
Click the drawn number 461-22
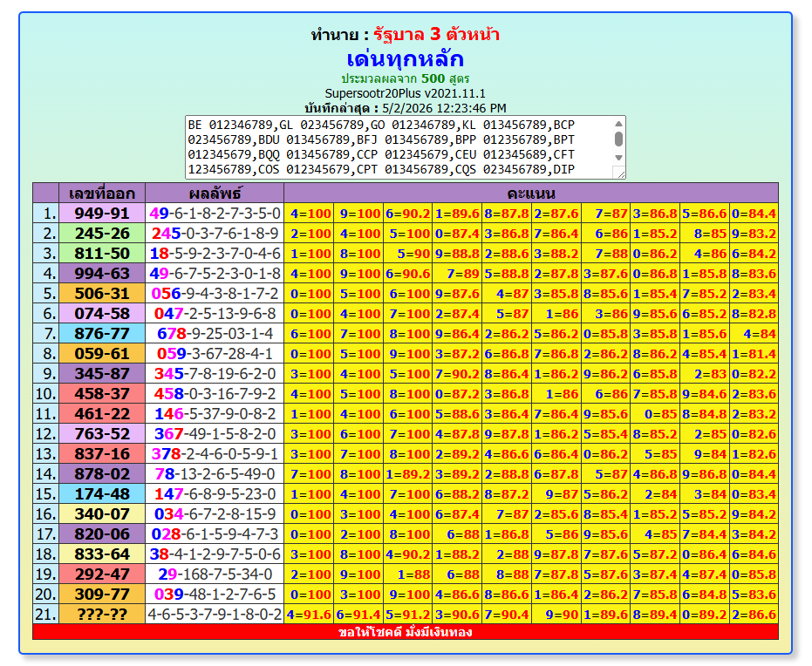pyautogui.click(x=102, y=414)
